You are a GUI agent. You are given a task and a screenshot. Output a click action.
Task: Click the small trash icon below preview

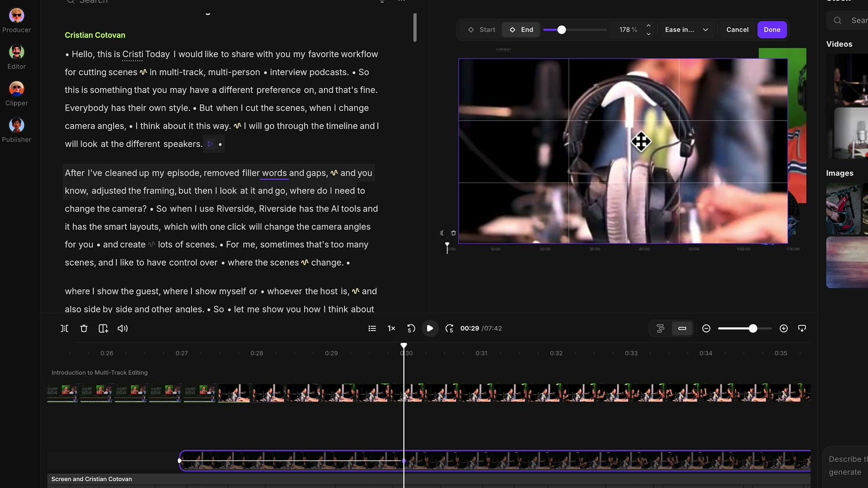point(454,233)
